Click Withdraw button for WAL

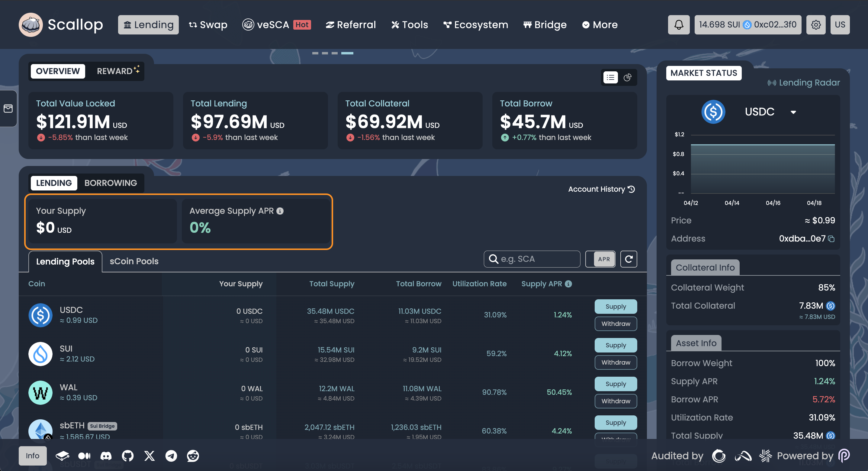click(616, 401)
